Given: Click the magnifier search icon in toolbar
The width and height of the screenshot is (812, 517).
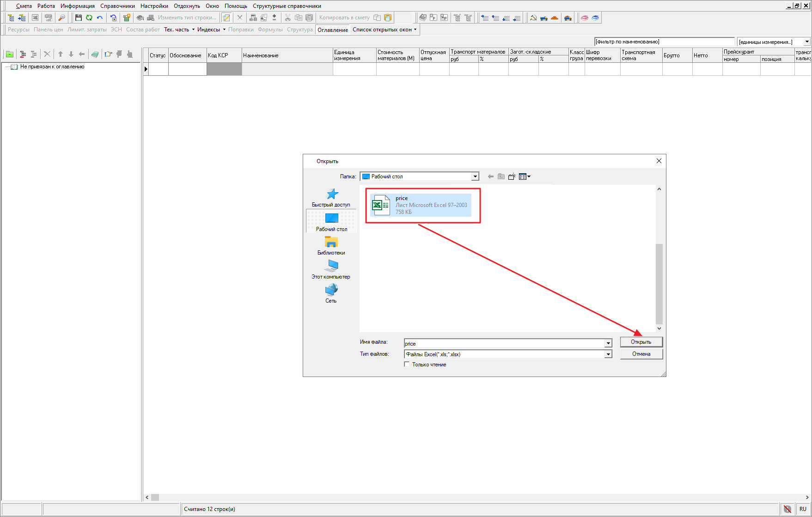Looking at the screenshot, I should point(61,18).
